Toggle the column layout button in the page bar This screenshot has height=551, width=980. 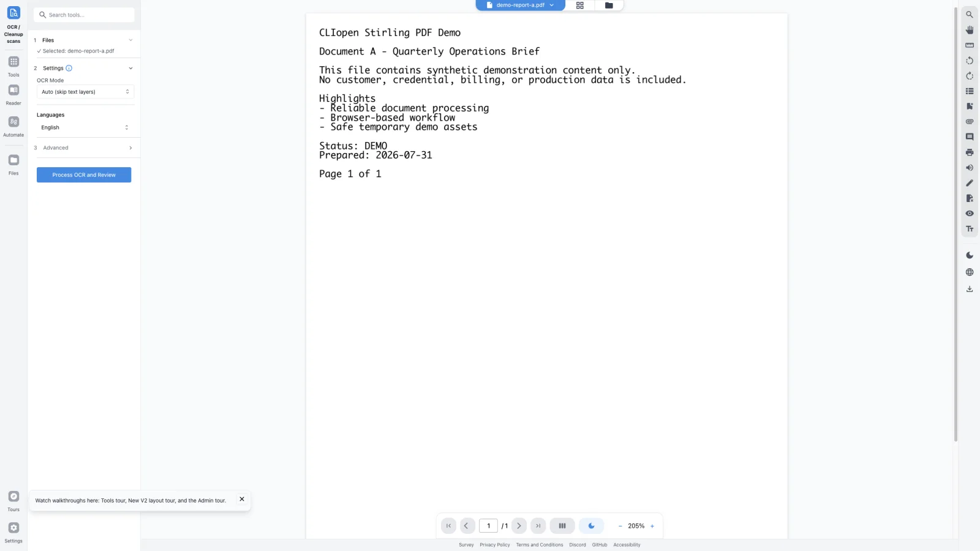(x=562, y=526)
